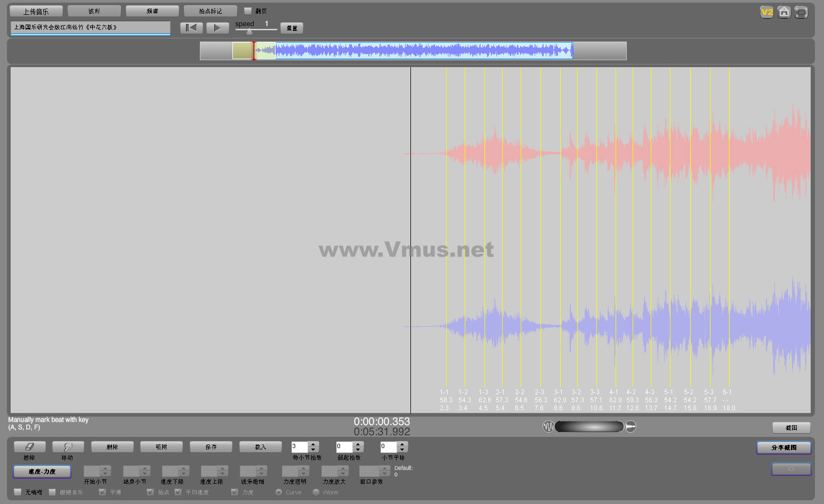Image resolution: width=824 pixels, height=504 pixels.
Task: Decrease the 弱起拍数 stepper value
Action: 358,450
